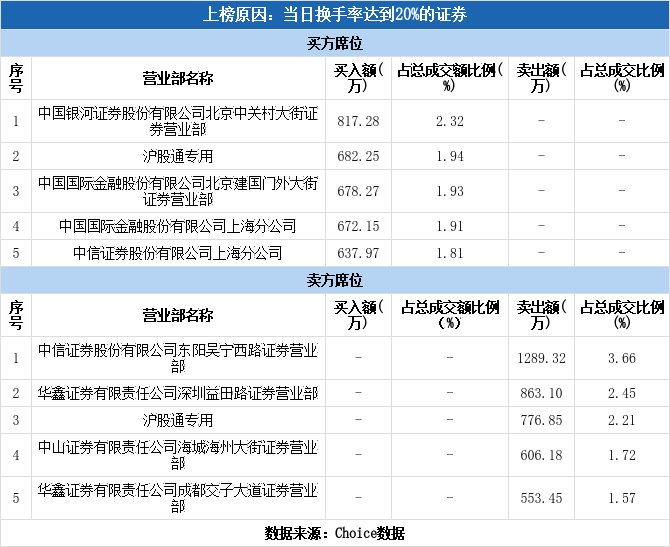Click 卖出额(万) header in seller table
The width and height of the screenshot is (670, 547).
click(541, 315)
